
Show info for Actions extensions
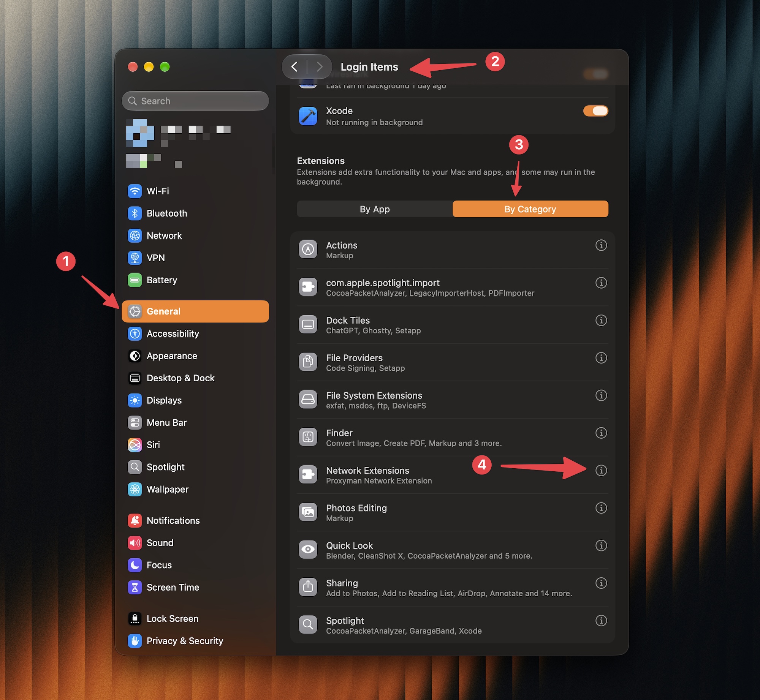point(601,245)
